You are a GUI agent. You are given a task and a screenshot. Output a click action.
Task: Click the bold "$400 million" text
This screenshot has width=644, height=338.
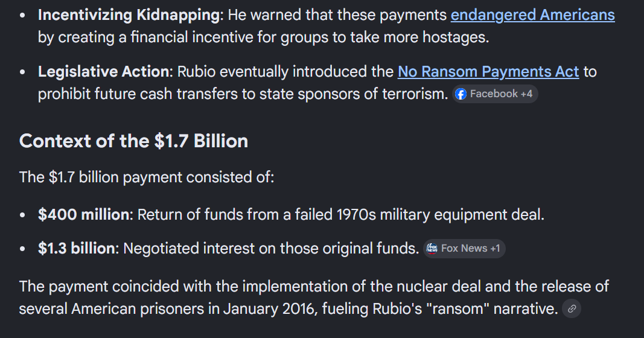tap(83, 214)
